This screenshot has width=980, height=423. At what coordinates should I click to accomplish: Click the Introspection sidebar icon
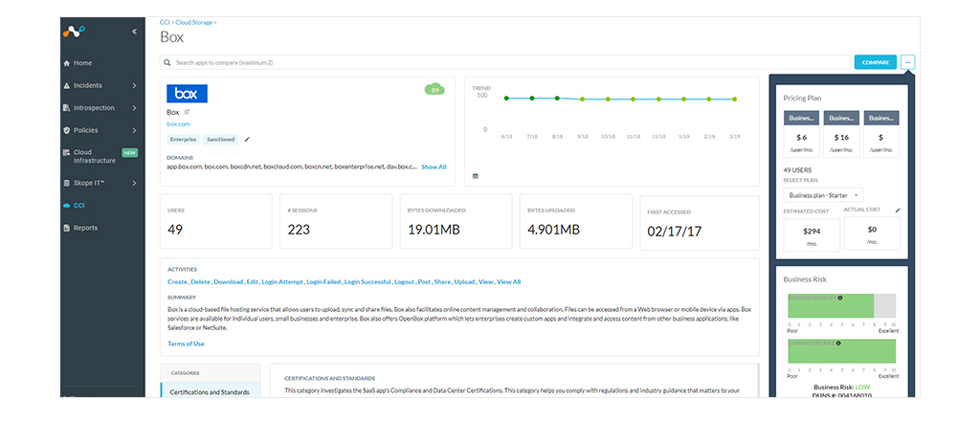point(66,108)
